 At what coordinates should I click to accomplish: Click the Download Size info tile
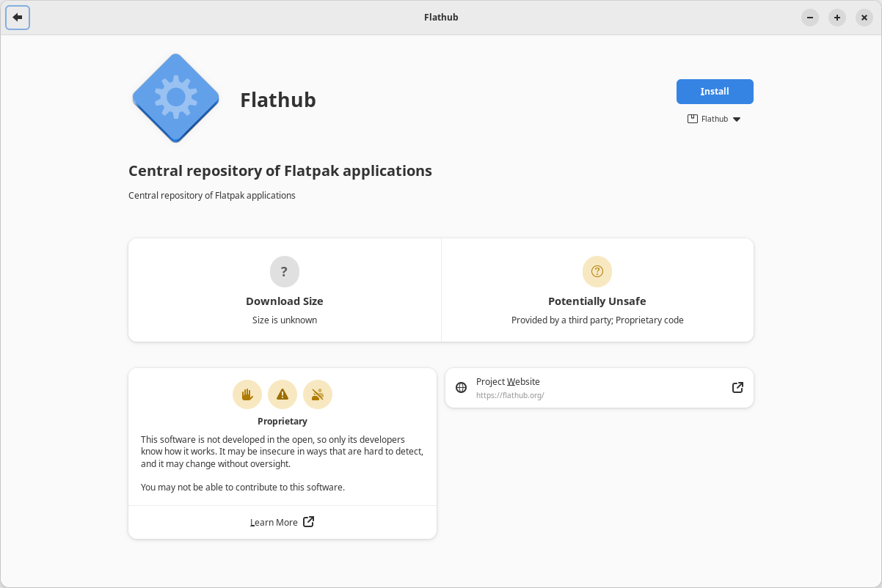(x=285, y=290)
